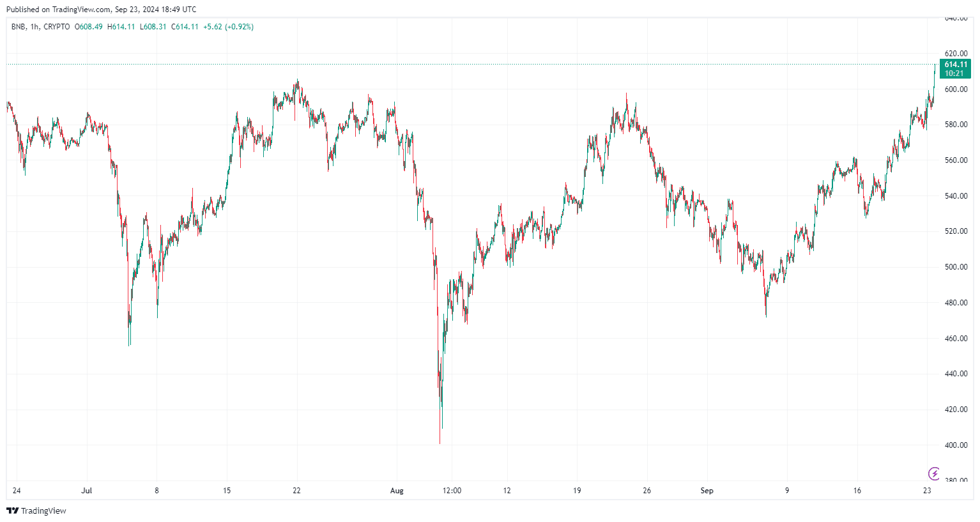Click the 620.00 price axis label
The height and width of the screenshot is (522, 980).
(x=956, y=54)
